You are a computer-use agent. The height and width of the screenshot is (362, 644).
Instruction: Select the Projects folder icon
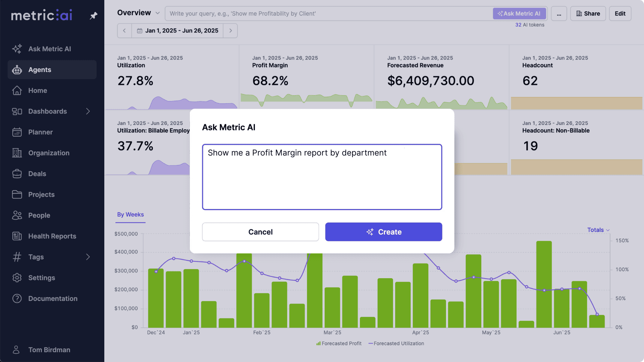(17, 194)
